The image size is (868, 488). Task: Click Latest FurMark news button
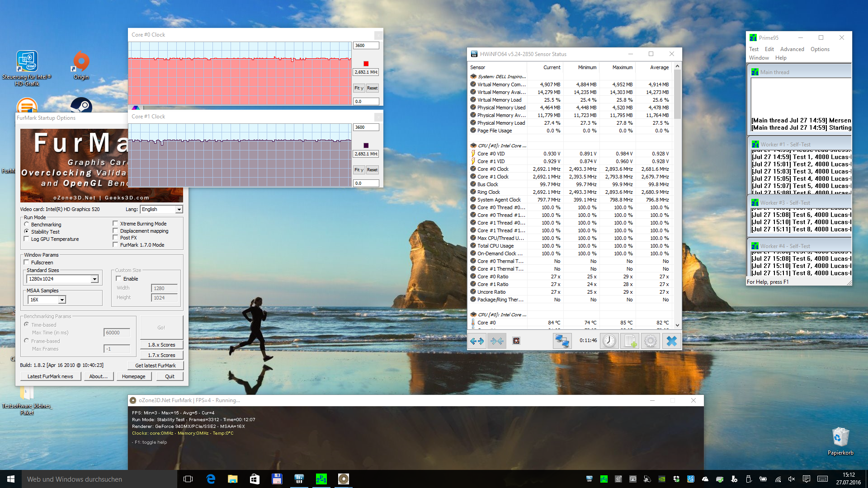[50, 376]
